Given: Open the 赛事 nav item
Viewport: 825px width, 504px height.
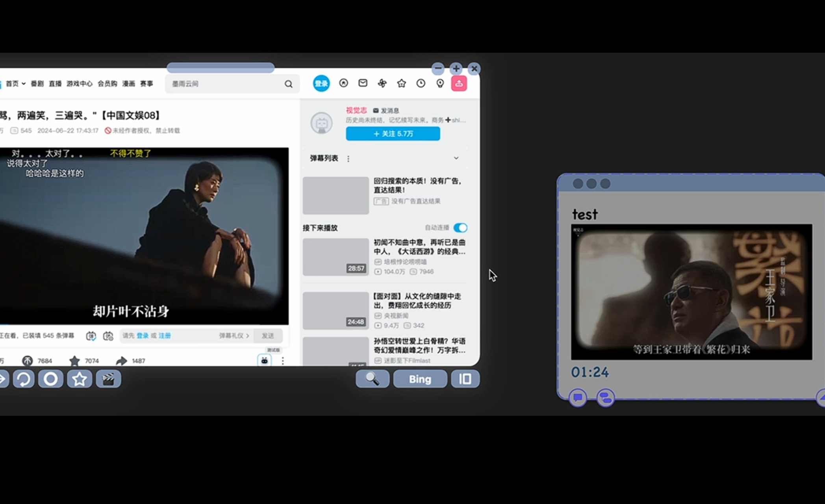Looking at the screenshot, I should pos(146,83).
